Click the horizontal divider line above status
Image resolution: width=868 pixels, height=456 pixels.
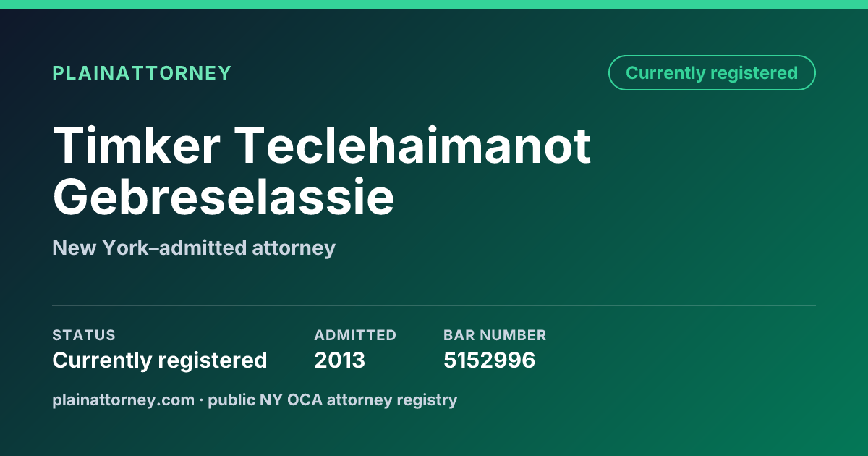[434, 306]
